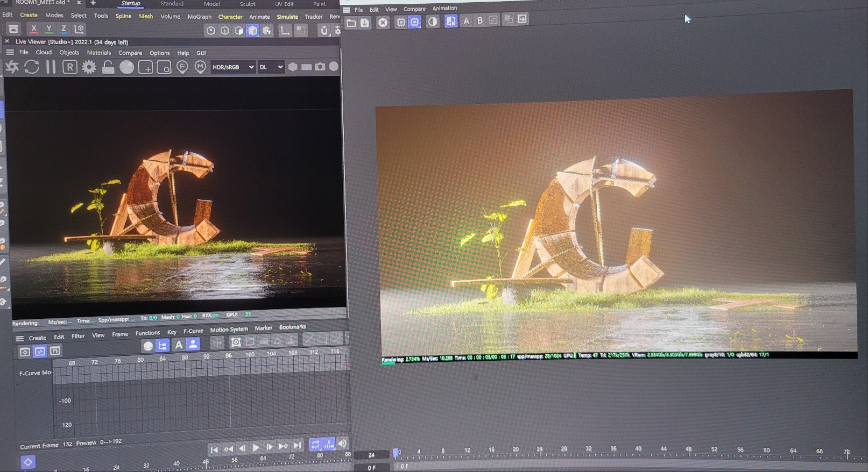Toggle the Y axis lock
868x472 pixels.
49,28
